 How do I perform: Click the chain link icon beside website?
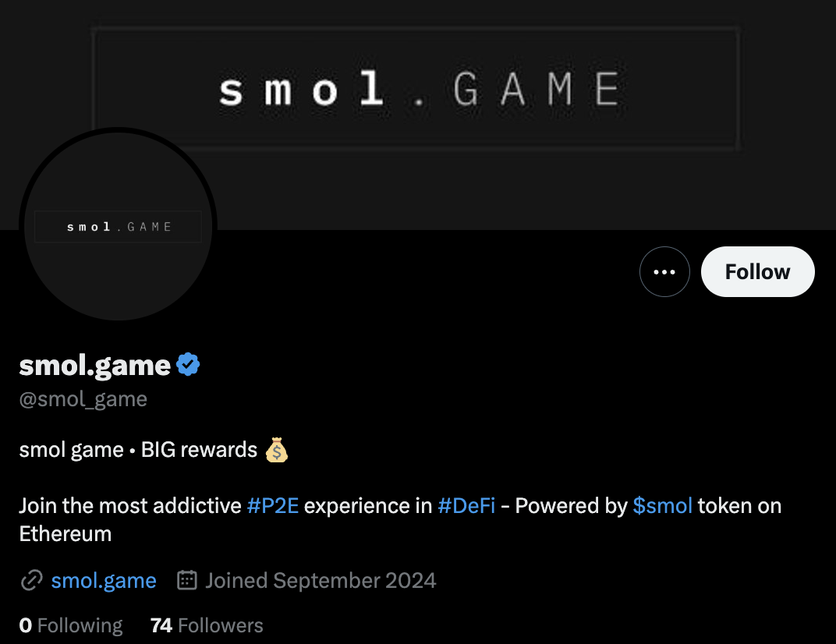pyautogui.click(x=31, y=581)
